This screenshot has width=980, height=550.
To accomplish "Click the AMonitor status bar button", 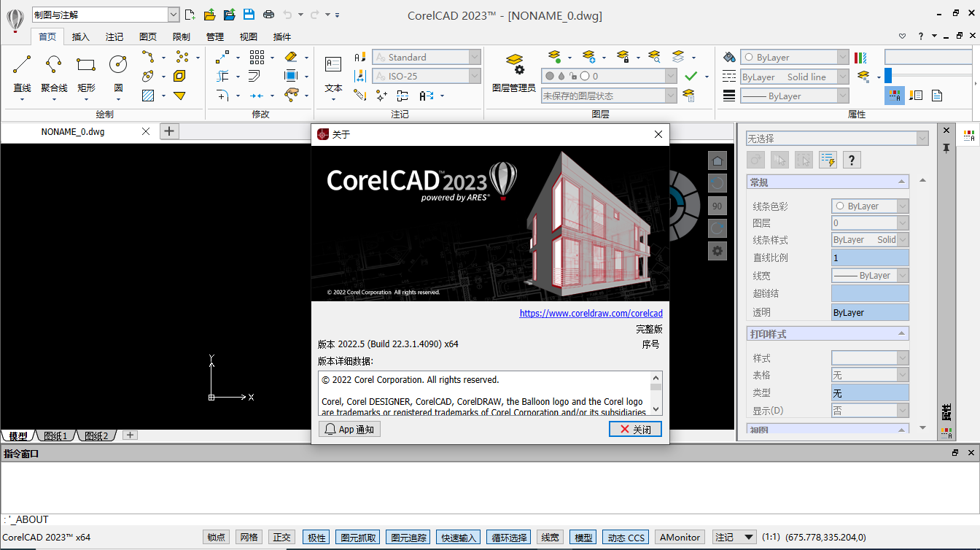I will click(680, 538).
